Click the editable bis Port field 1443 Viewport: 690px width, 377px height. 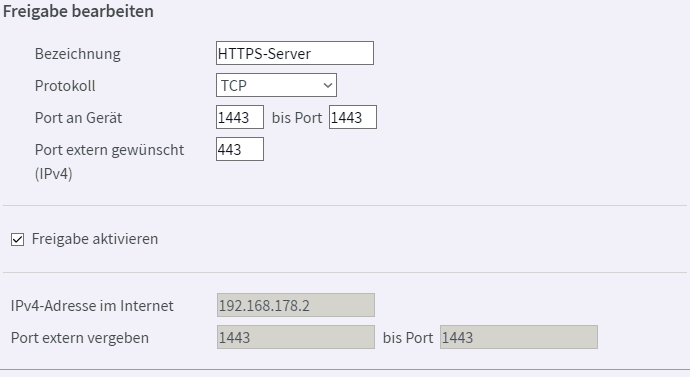353,117
